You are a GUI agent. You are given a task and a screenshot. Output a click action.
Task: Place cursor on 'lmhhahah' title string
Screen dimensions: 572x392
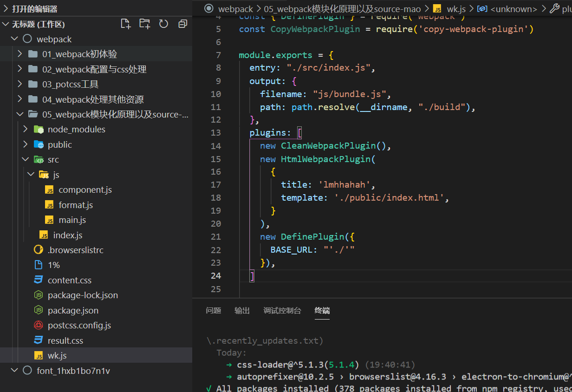click(344, 184)
